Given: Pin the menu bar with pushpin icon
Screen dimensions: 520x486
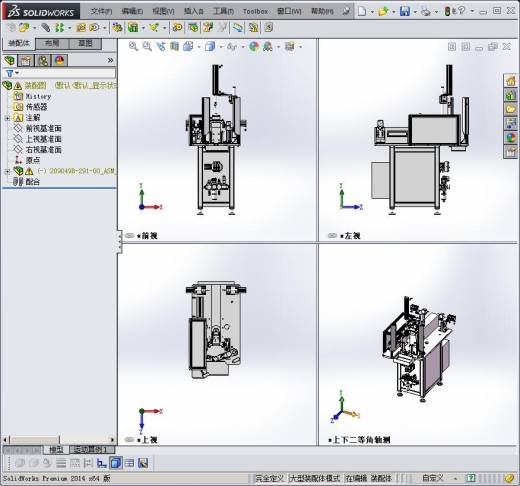Looking at the screenshot, I should coord(346,11).
